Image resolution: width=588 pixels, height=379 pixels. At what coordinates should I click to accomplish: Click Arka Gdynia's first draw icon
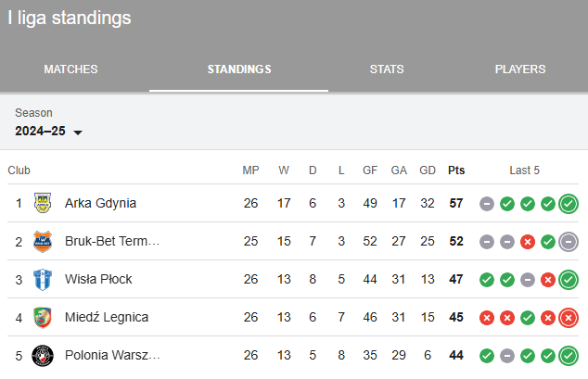tap(487, 204)
